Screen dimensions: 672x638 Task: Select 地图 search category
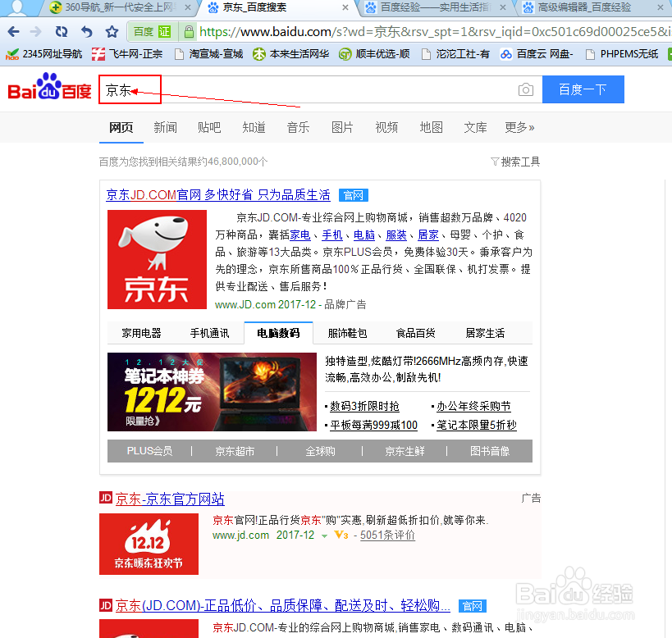click(x=431, y=127)
